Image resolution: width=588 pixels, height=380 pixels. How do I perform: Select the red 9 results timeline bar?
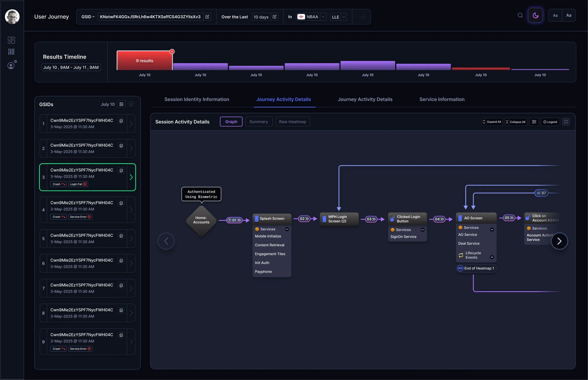[144, 61]
